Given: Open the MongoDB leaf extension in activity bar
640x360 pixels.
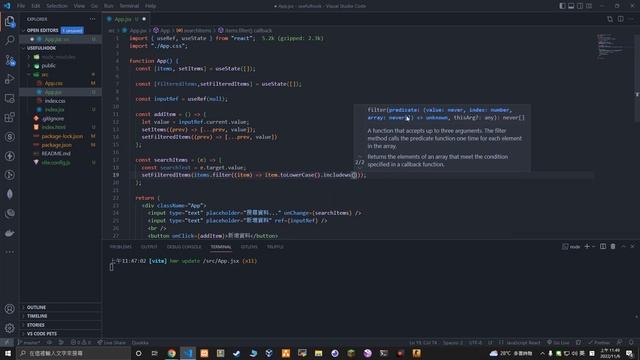Looking at the screenshot, I should [9, 194].
